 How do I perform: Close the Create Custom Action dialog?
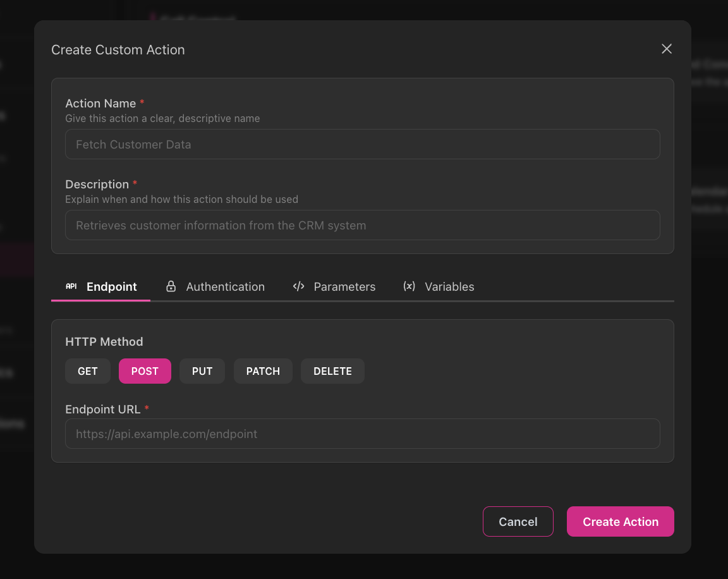(x=666, y=49)
